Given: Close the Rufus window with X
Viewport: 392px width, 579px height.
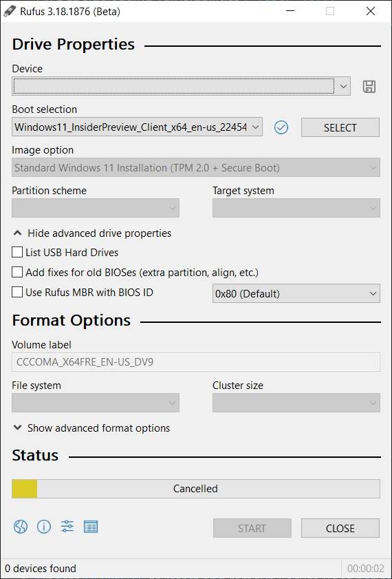Looking at the screenshot, I should (371, 12).
